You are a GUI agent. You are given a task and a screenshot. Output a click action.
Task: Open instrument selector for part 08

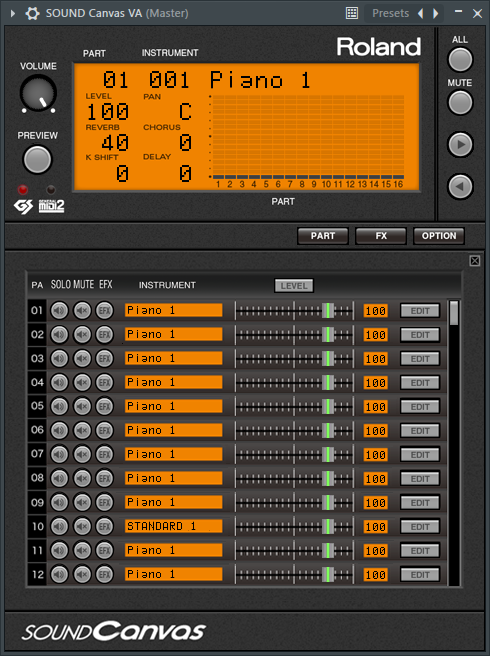174,478
